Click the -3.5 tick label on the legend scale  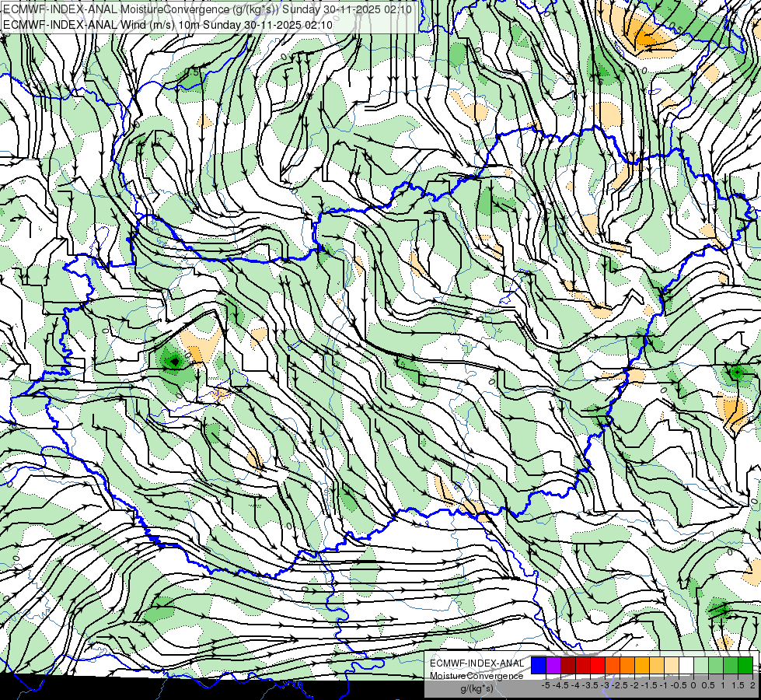(x=590, y=685)
